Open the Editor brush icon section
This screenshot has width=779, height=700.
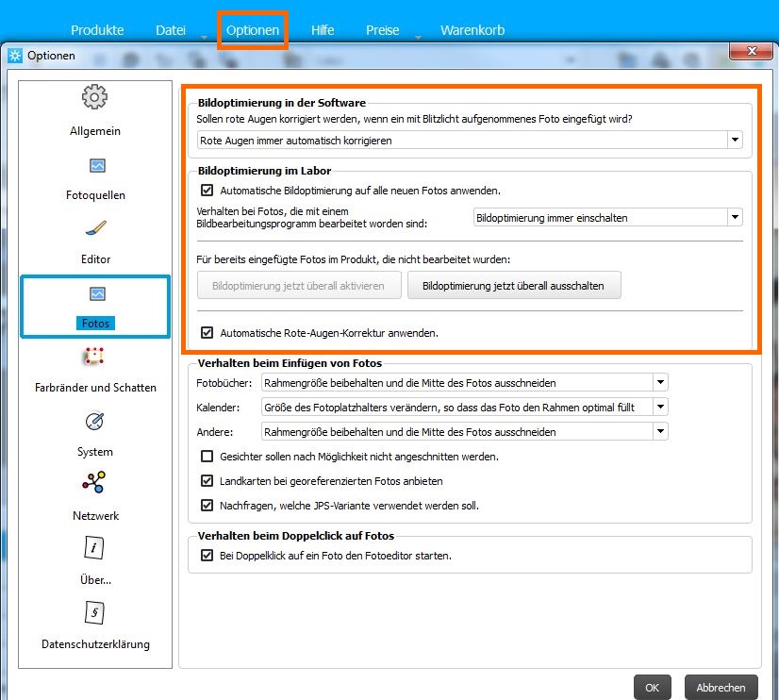95,229
